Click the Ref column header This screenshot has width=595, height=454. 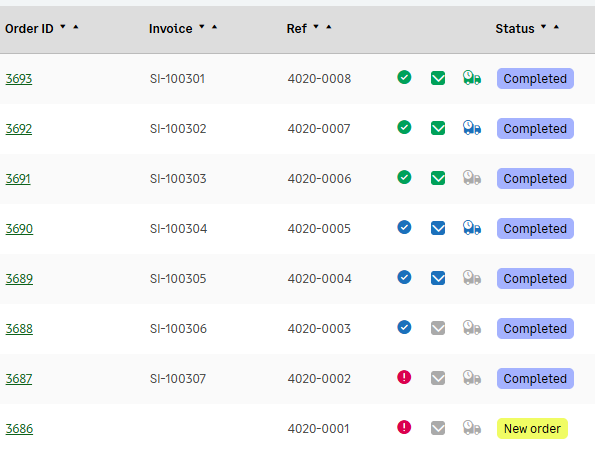tap(297, 28)
